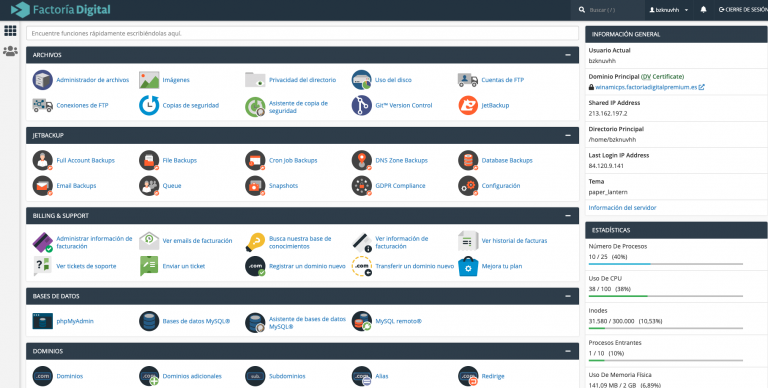Click the Ver historial de facturas icon
The height and width of the screenshot is (388, 768).
pyautogui.click(x=468, y=241)
